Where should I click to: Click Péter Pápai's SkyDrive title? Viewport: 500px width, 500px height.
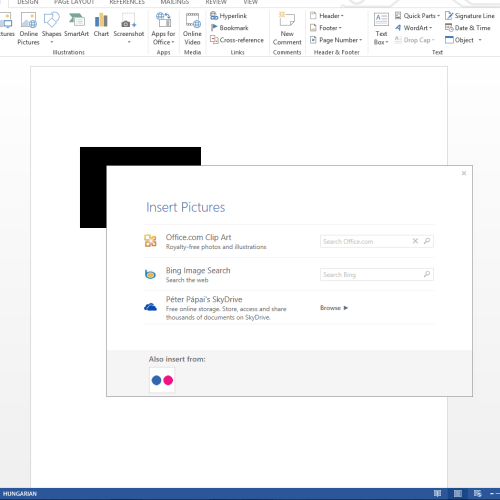pyautogui.click(x=204, y=299)
